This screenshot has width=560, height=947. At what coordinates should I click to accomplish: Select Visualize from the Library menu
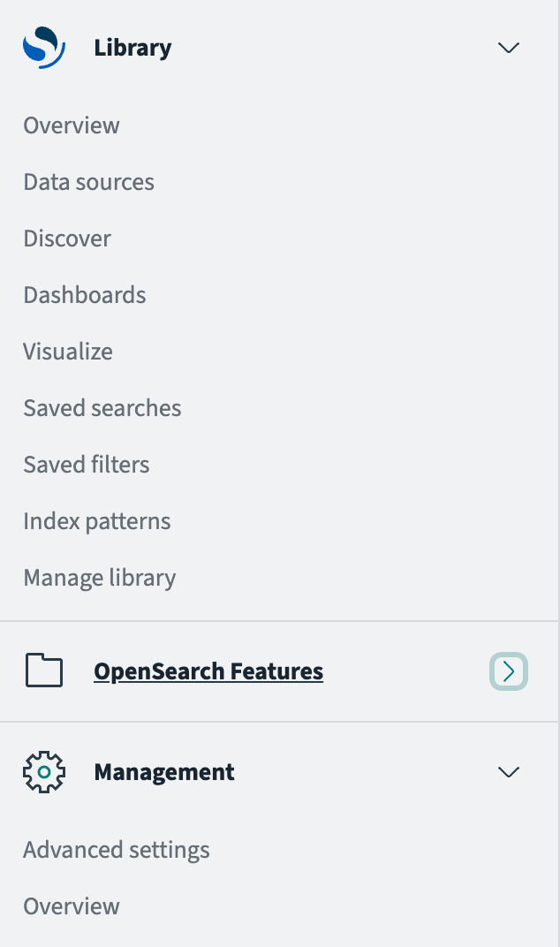point(67,351)
